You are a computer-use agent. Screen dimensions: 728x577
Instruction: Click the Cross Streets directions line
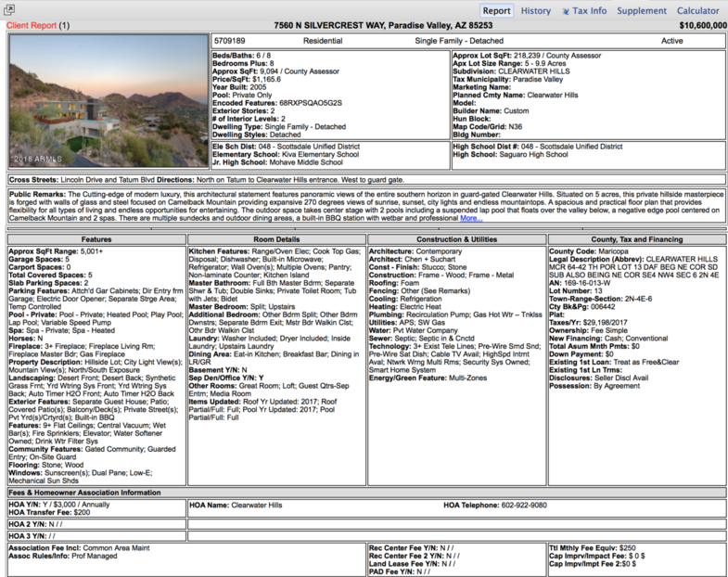pos(206,180)
